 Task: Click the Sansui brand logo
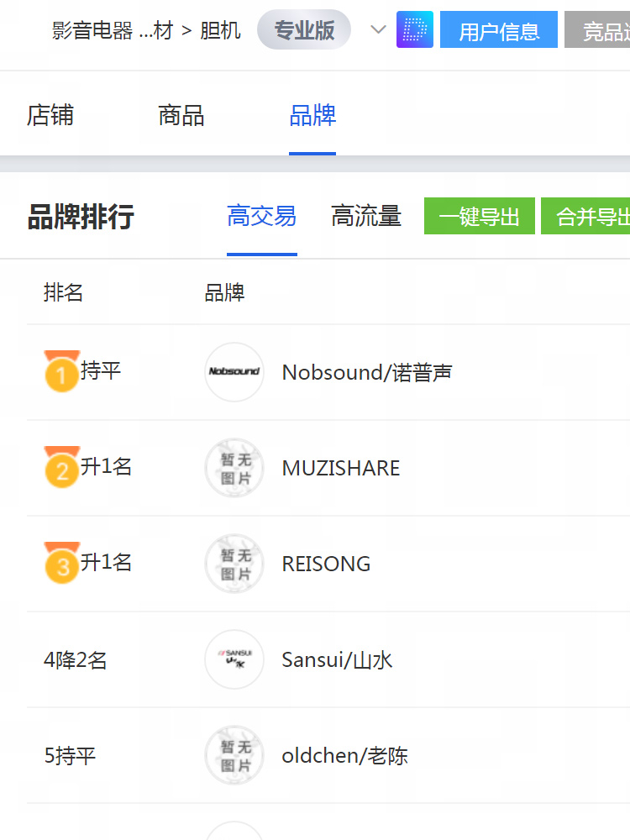234,659
